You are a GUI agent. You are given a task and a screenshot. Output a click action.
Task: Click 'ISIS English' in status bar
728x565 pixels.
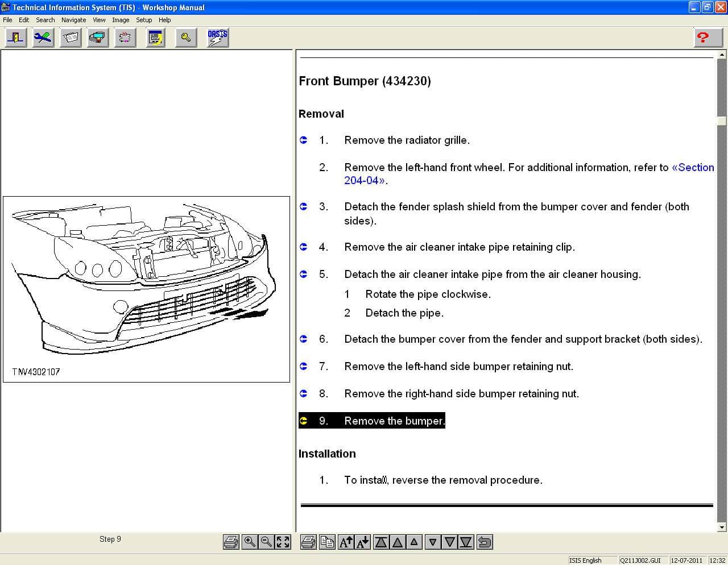coord(585,560)
